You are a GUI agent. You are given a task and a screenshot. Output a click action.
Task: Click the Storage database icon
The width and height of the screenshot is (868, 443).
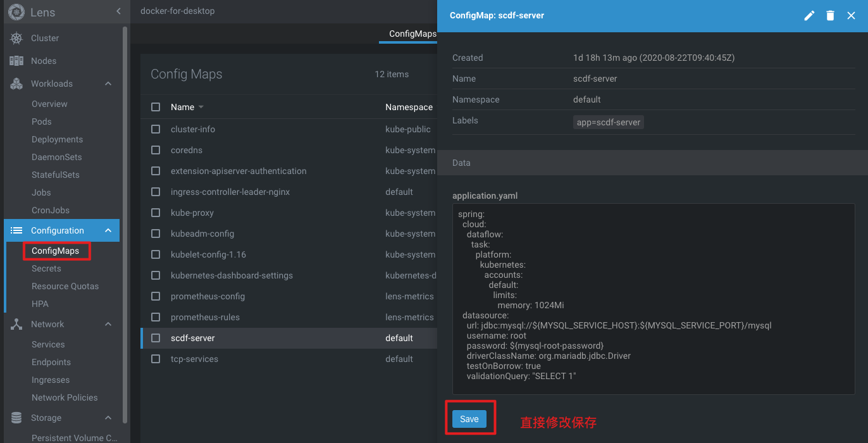point(16,418)
